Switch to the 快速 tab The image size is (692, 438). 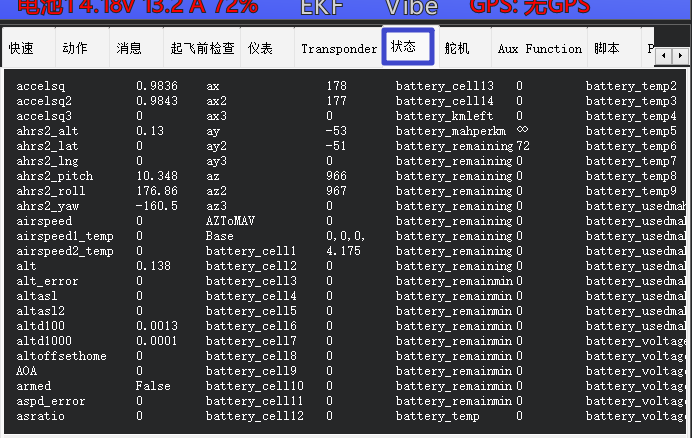click(21, 48)
